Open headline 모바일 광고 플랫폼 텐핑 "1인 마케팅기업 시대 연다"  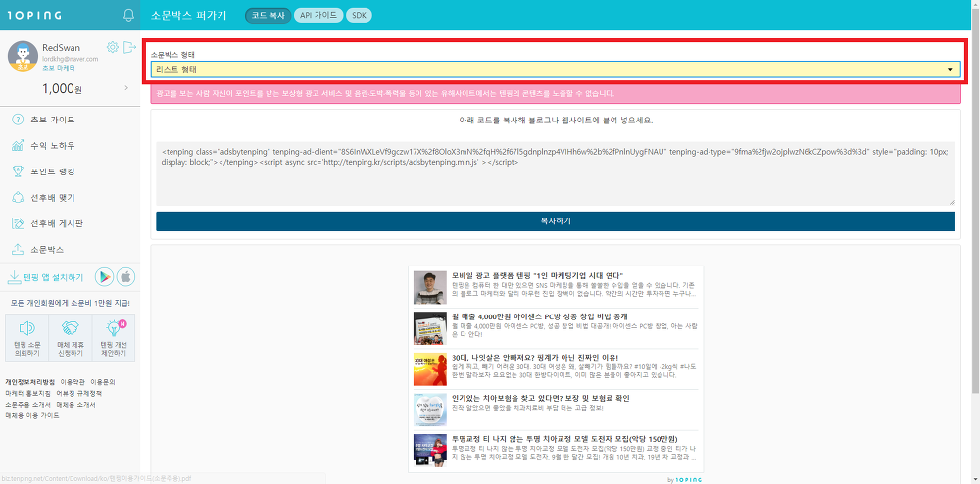[538, 275]
